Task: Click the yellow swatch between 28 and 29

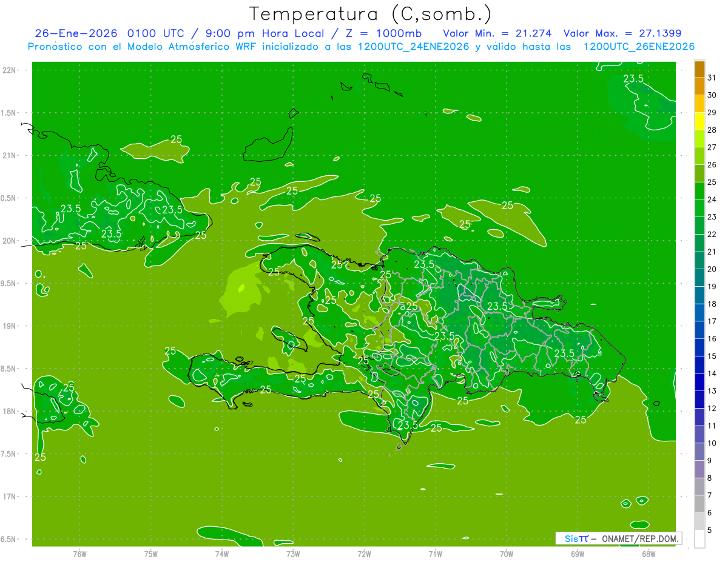Action: pos(700,122)
